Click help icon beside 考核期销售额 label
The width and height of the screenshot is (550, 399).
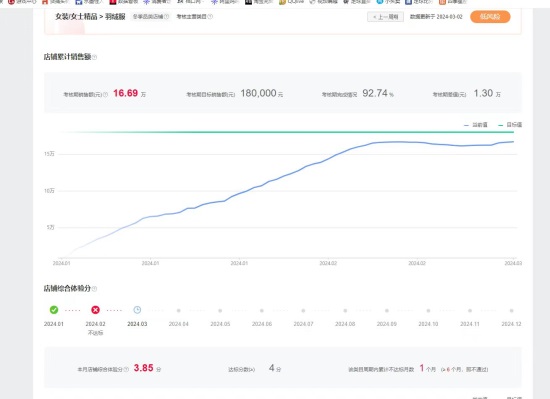pos(105,94)
